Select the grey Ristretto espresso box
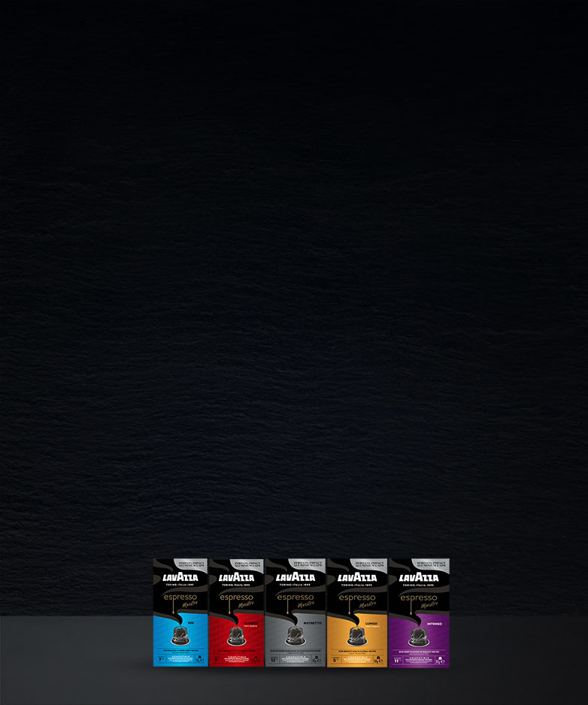This screenshot has width=588, height=705. tap(296, 613)
